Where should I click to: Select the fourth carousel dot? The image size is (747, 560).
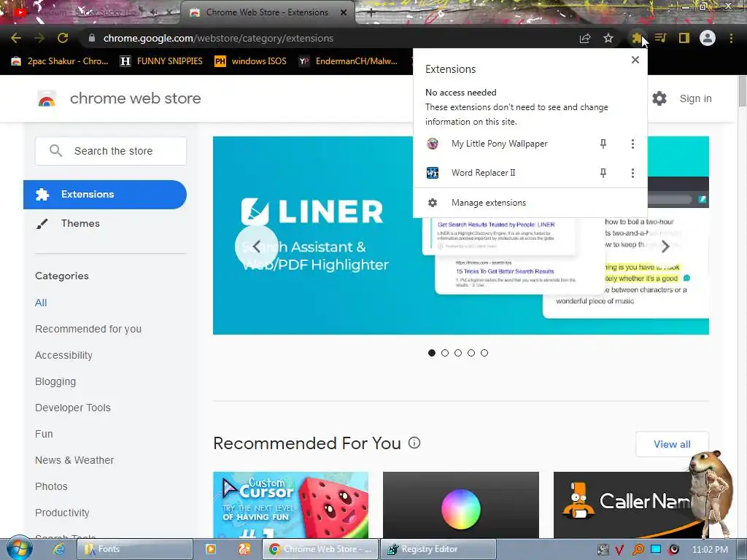[471, 353]
